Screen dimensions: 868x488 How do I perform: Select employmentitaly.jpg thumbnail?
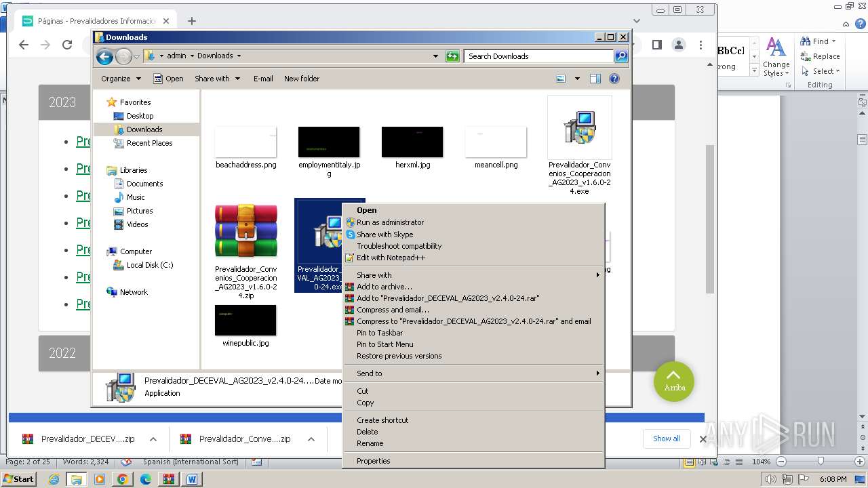click(329, 142)
